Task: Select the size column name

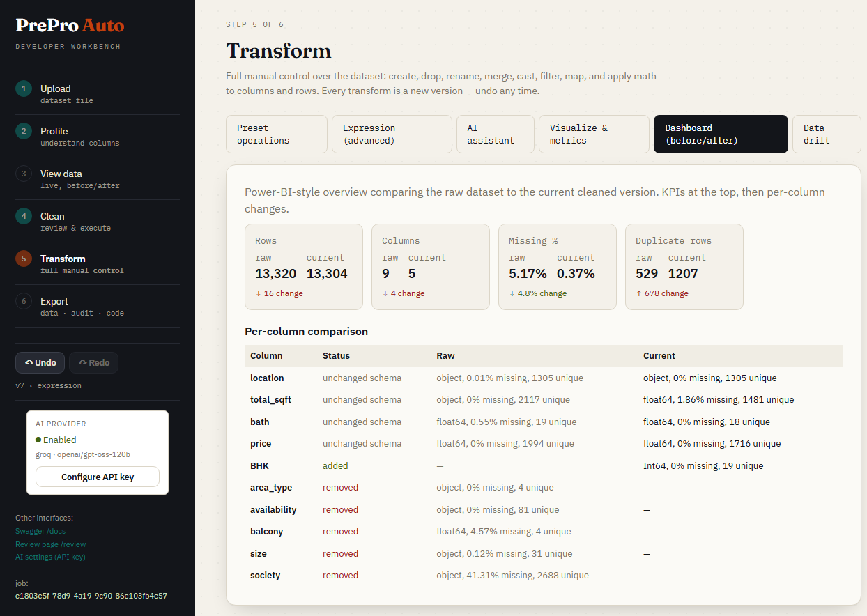Action: pos(259,553)
